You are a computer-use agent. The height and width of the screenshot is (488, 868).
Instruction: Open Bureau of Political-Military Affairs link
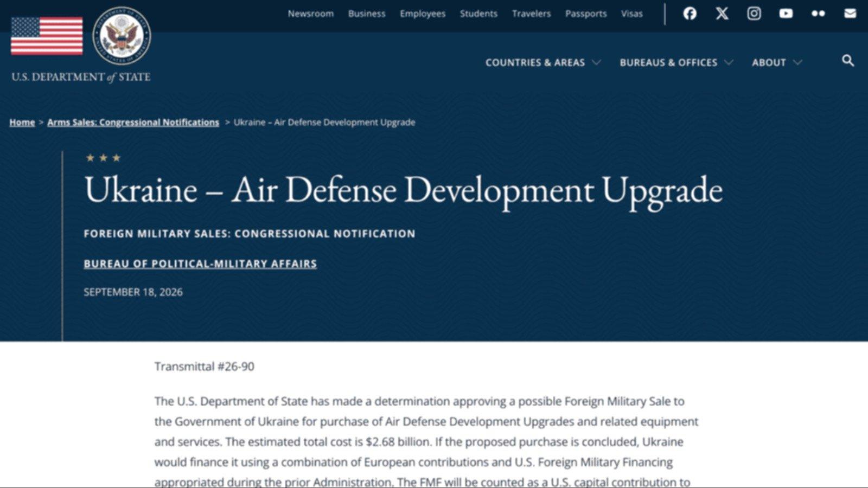(x=200, y=264)
